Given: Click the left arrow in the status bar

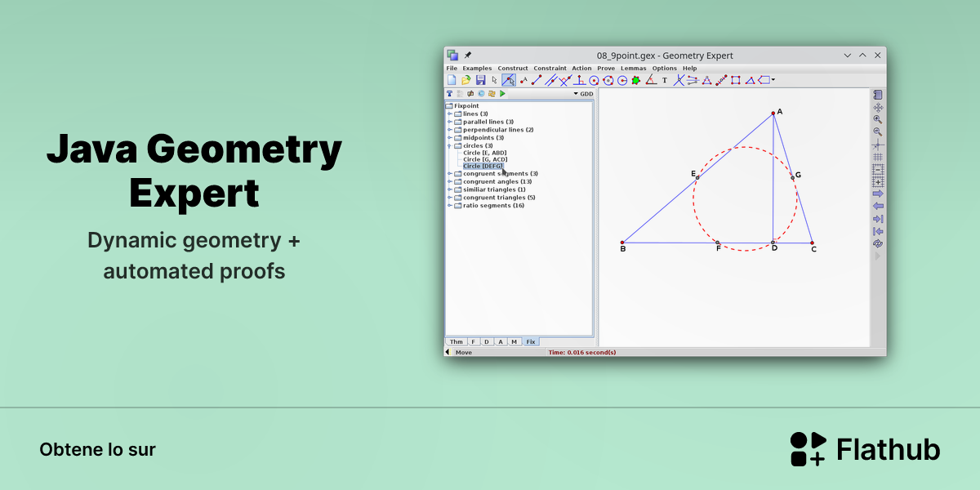Looking at the screenshot, I should click(447, 352).
